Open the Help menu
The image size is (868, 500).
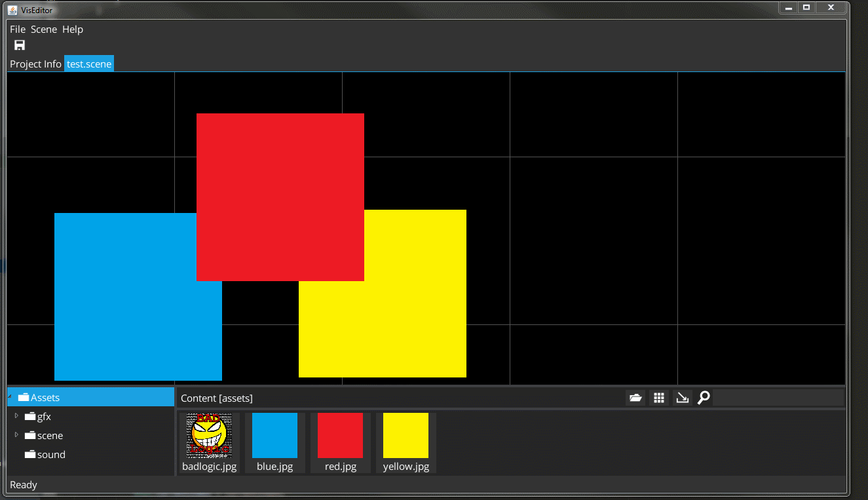73,29
